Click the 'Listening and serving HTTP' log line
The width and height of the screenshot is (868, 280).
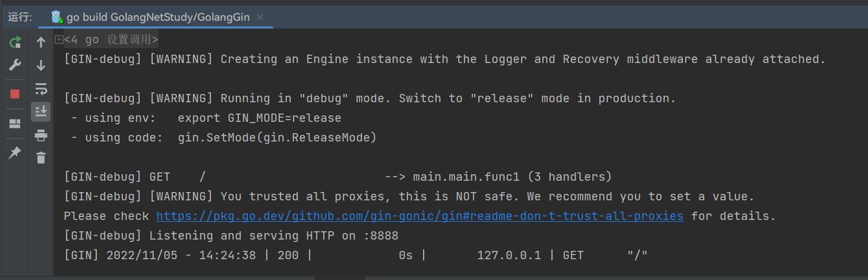coord(231,236)
